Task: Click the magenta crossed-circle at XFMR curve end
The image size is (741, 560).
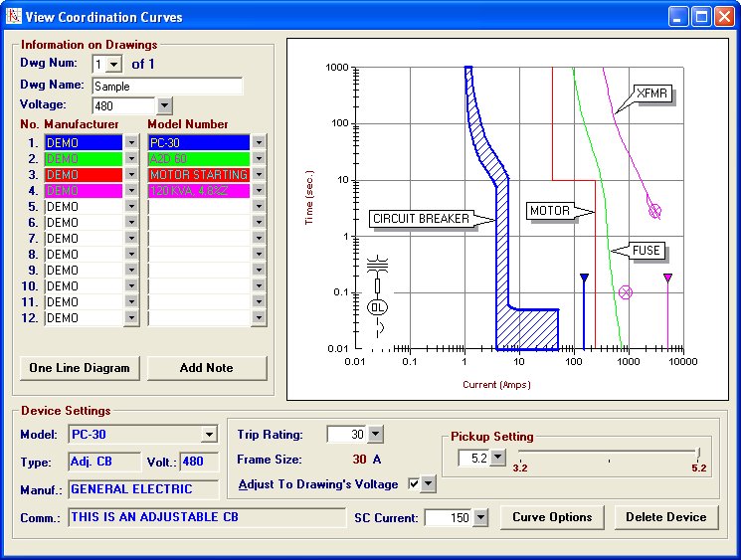Action: (x=654, y=211)
